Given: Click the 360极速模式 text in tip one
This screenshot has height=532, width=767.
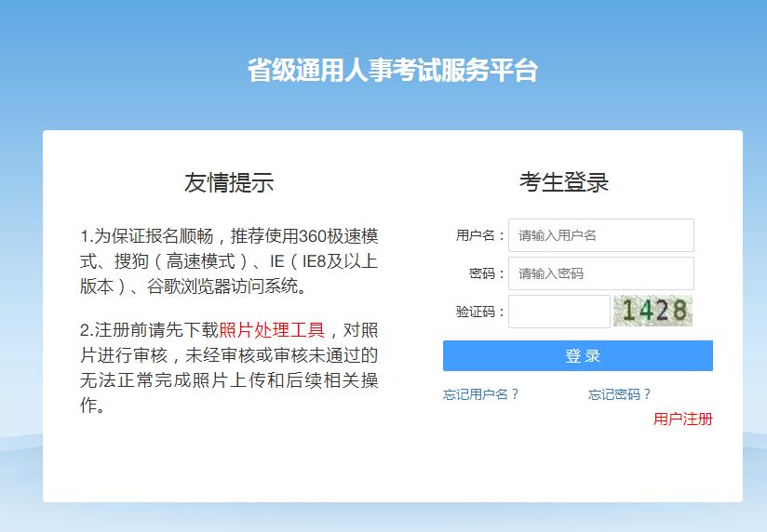Looking at the screenshot, I should pos(330,235).
